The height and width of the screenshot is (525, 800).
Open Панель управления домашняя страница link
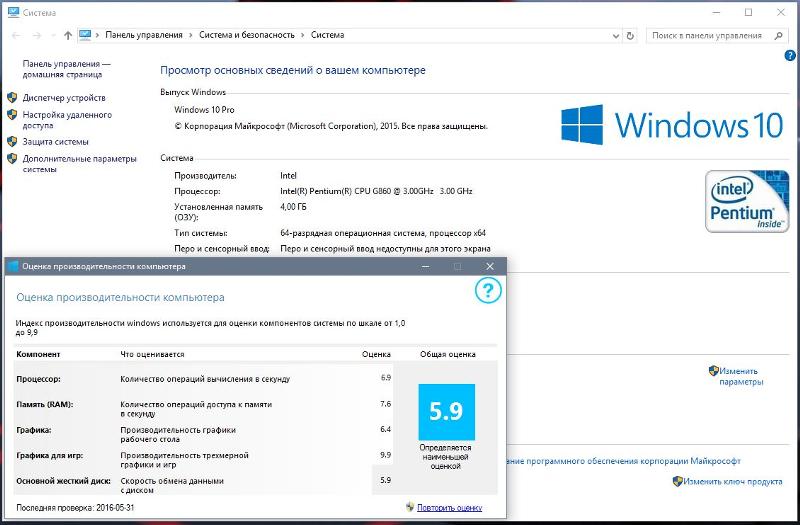[x=66, y=69]
